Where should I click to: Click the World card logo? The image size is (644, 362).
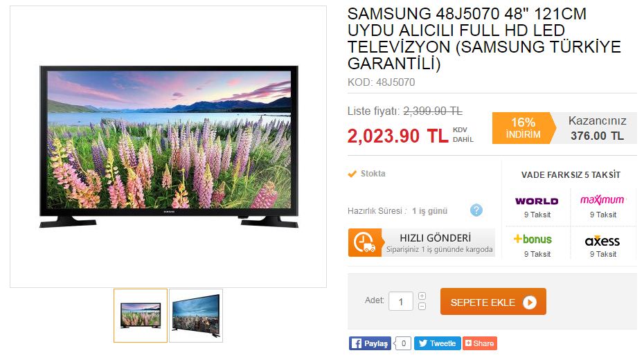[x=537, y=201]
